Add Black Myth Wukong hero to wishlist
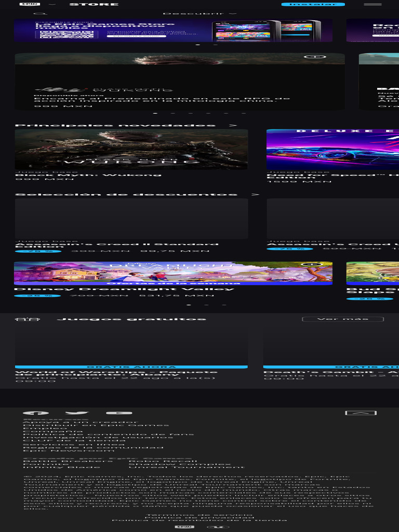399x532 pixels. pyautogui.click(x=314, y=57)
